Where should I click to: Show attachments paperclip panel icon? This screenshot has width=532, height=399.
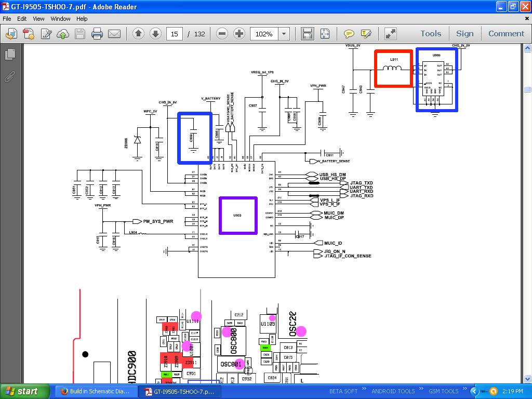[10, 77]
